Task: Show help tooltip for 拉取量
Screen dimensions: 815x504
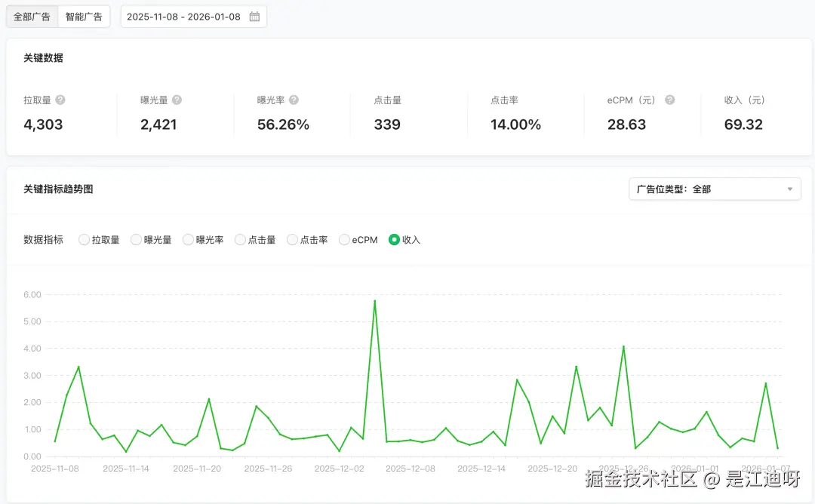Action: click(60, 100)
